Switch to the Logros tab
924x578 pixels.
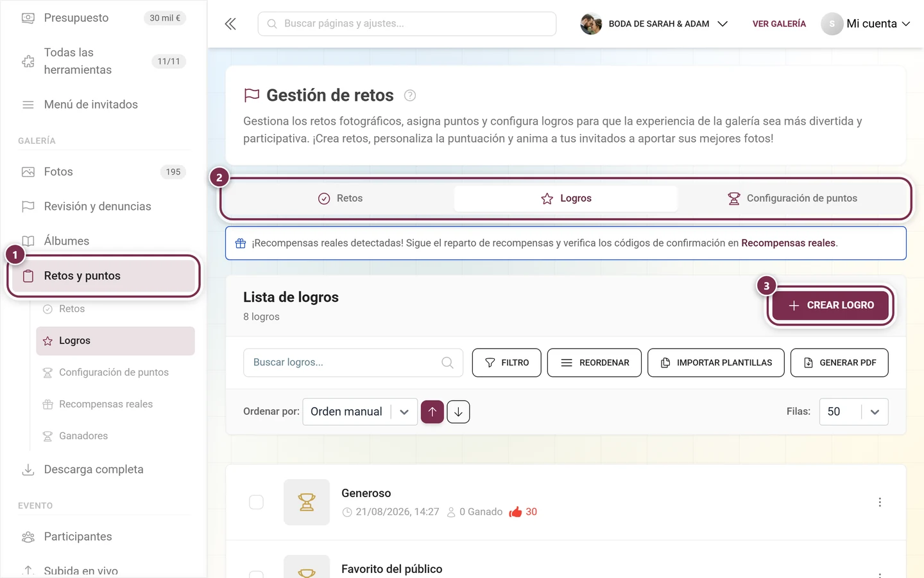tap(566, 198)
